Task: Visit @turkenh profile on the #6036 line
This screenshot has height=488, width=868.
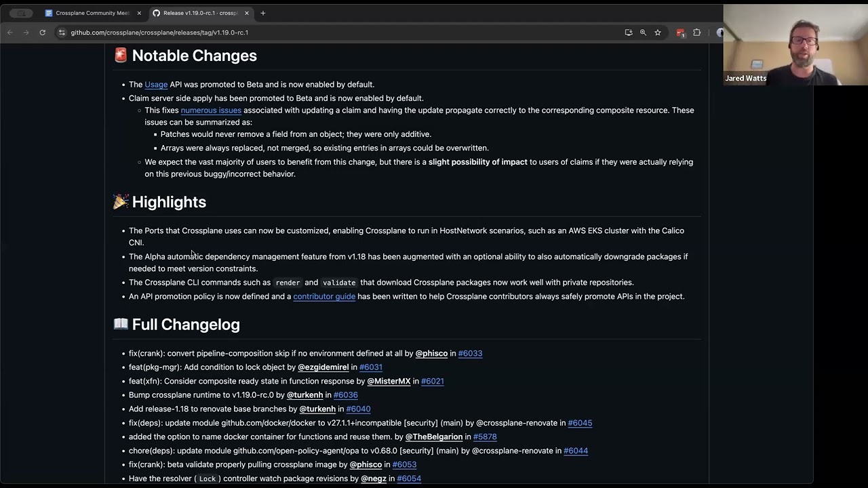Action: (x=304, y=395)
